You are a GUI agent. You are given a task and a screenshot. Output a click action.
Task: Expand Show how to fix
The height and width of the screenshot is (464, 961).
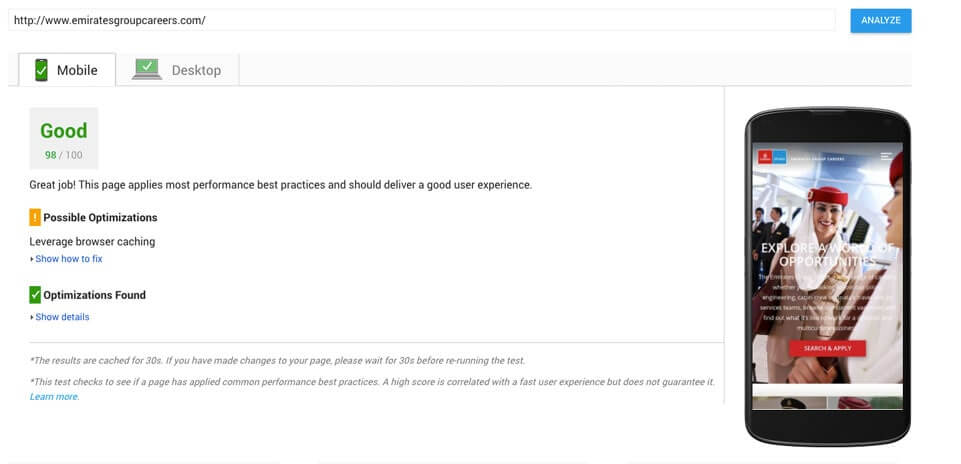(x=68, y=259)
